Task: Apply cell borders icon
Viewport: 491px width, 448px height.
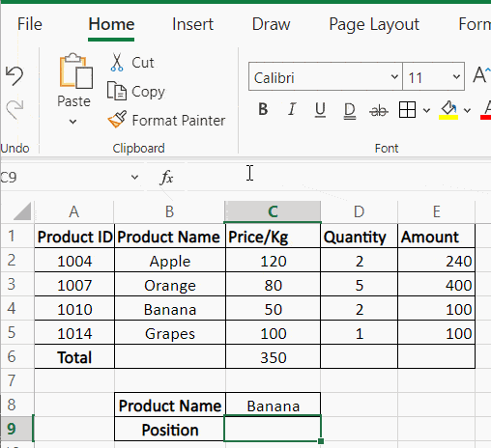Action: pyautogui.click(x=407, y=110)
